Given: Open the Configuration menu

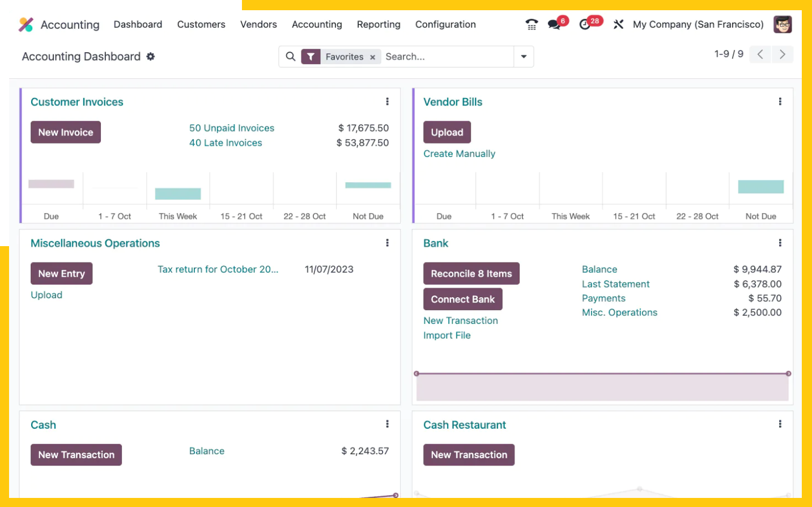Looking at the screenshot, I should point(445,24).
